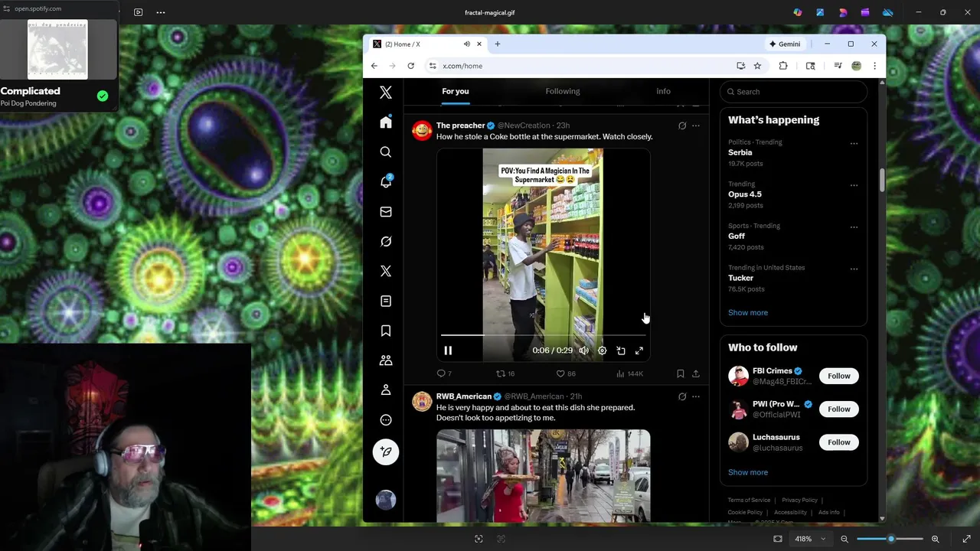Screen dimensions: 980x551
Task: Open account avatar at sidebar bottom
Action: [386, 500]
